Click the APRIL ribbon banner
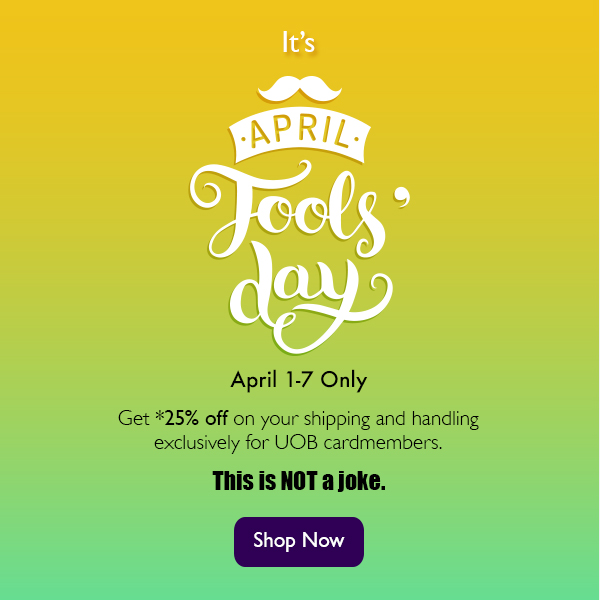The image size is (600, 600). [297, 133]
